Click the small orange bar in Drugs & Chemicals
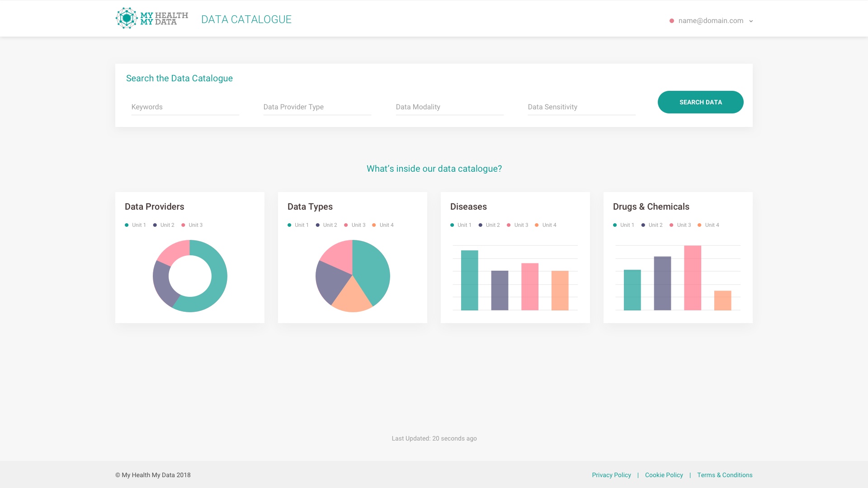Image resolution: width=868 pixels, height=488 pixels. coord(722,300)
